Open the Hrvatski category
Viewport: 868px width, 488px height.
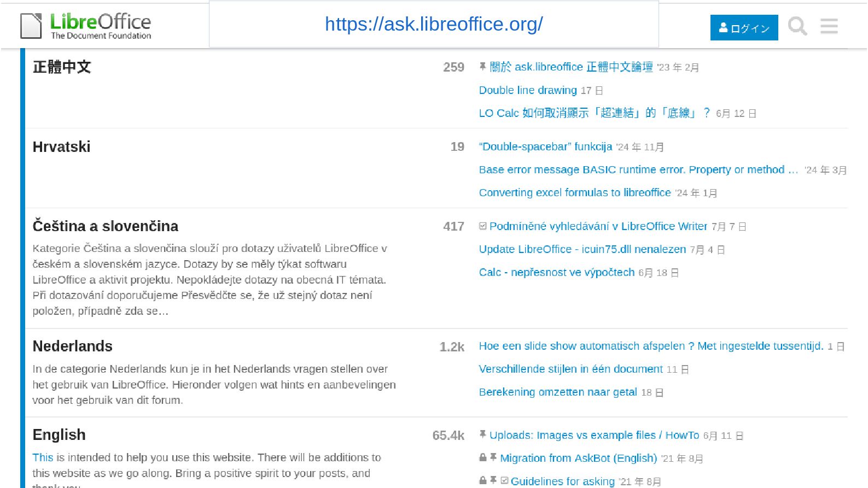[61, 147]
